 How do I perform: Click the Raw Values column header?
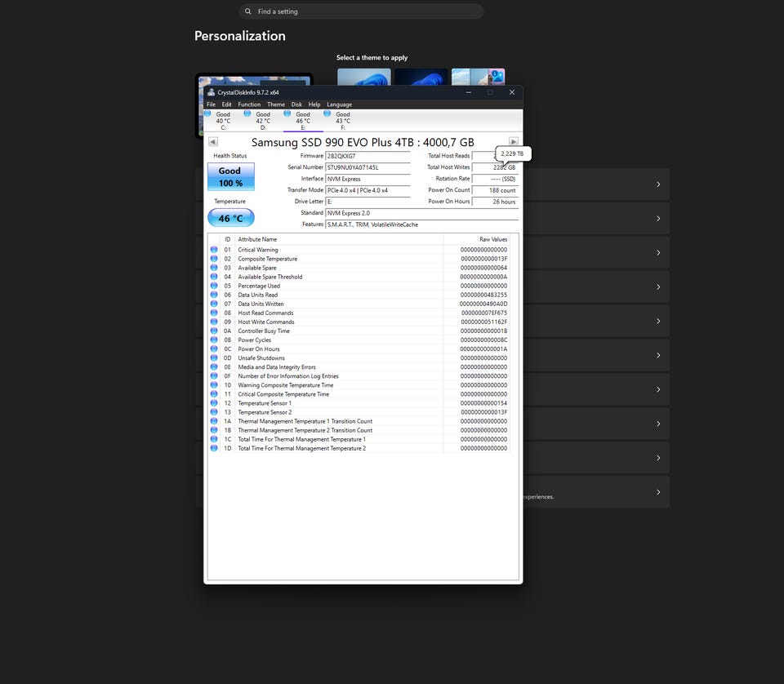click(x=476, y=239)
